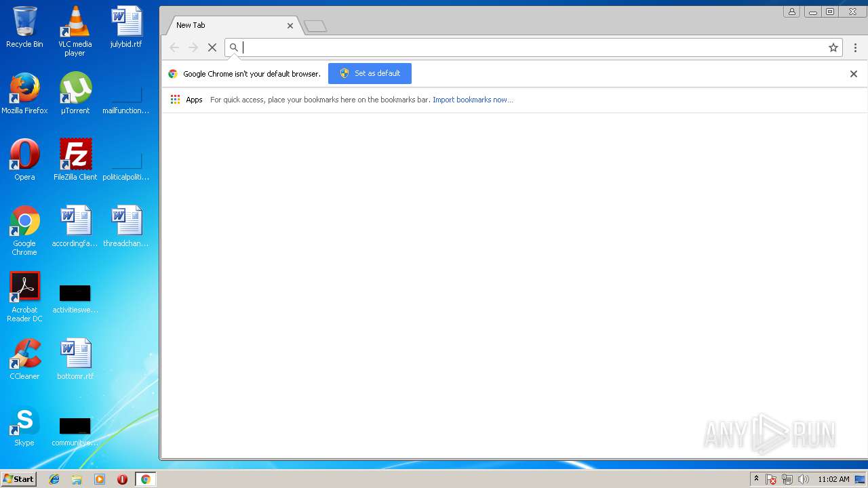Open Apps from bookmarks bar
Image resolution: width=868 pixels, height=488 pixels.
click(x=186, y=100)
